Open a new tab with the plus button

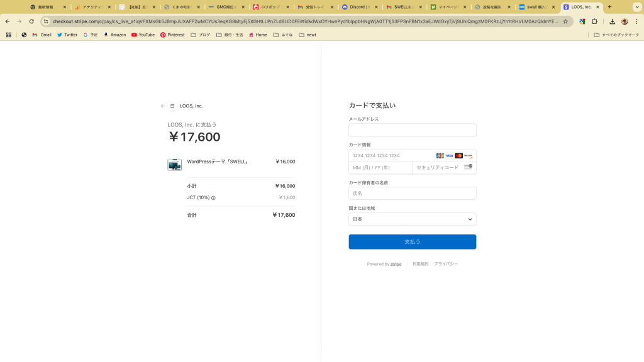[609, 7]
